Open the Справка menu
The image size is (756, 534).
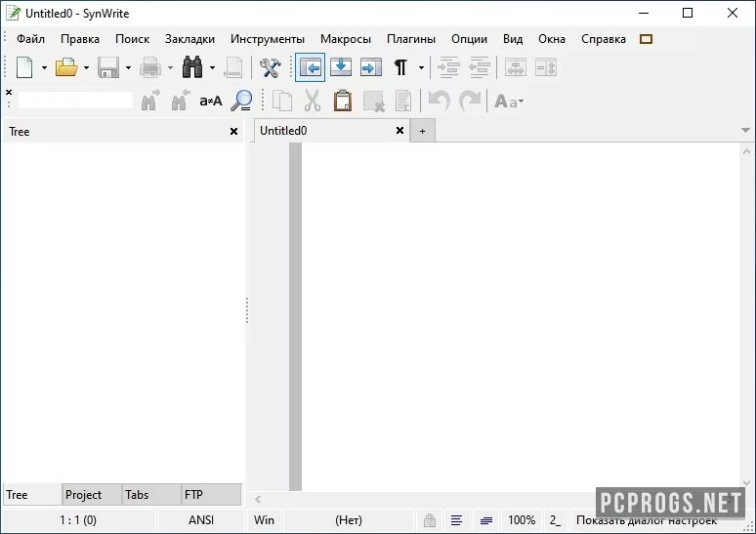[604, 39]
